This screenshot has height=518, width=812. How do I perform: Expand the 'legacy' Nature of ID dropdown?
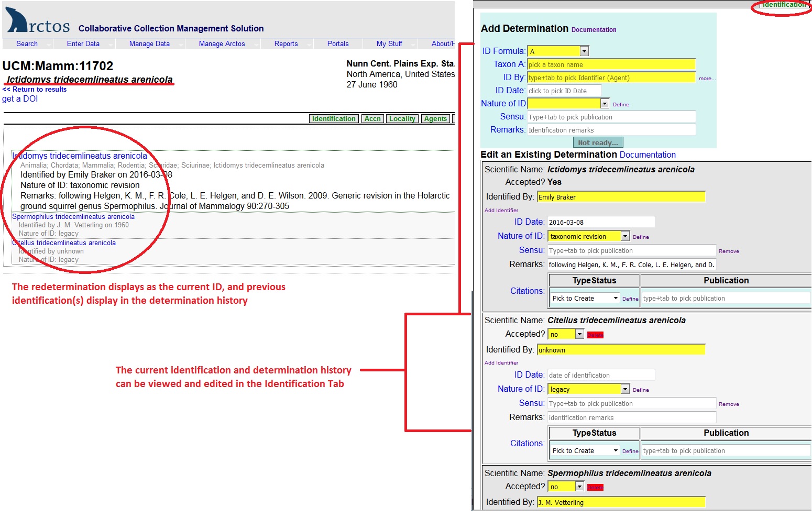pyautogui.click(x=589, y=389)
